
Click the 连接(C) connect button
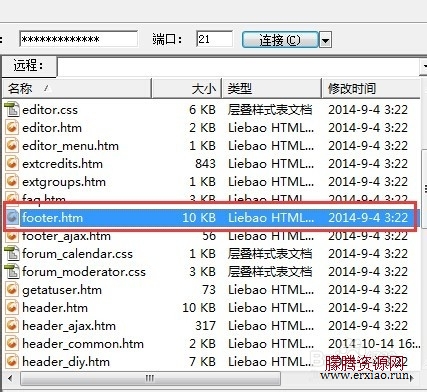280,40
